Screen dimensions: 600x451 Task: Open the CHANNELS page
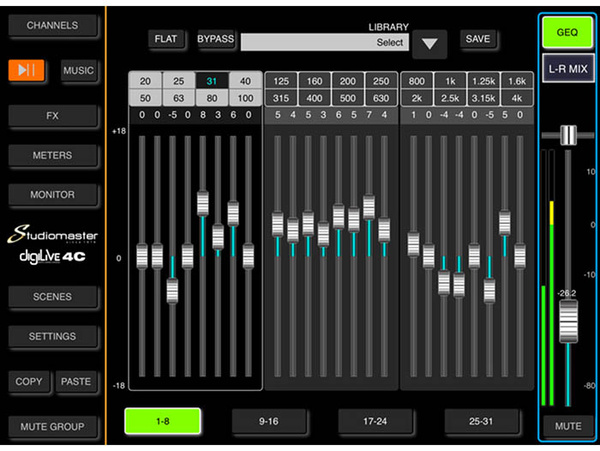[x=52, y=25]
